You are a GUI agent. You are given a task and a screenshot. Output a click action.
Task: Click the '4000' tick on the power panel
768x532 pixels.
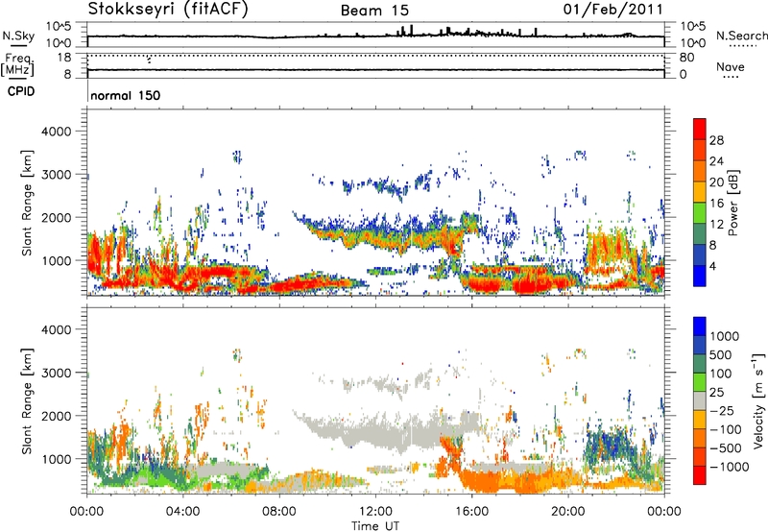[57, 132]
